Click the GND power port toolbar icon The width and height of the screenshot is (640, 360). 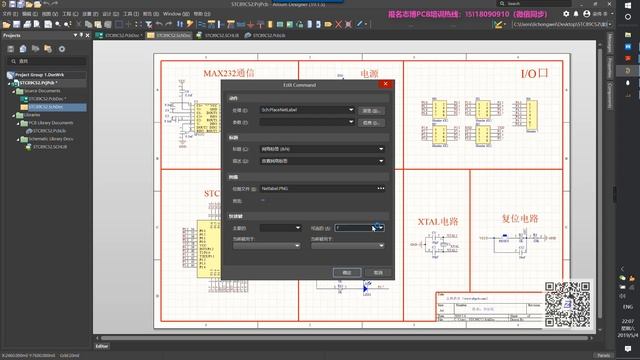click(250, 24)
